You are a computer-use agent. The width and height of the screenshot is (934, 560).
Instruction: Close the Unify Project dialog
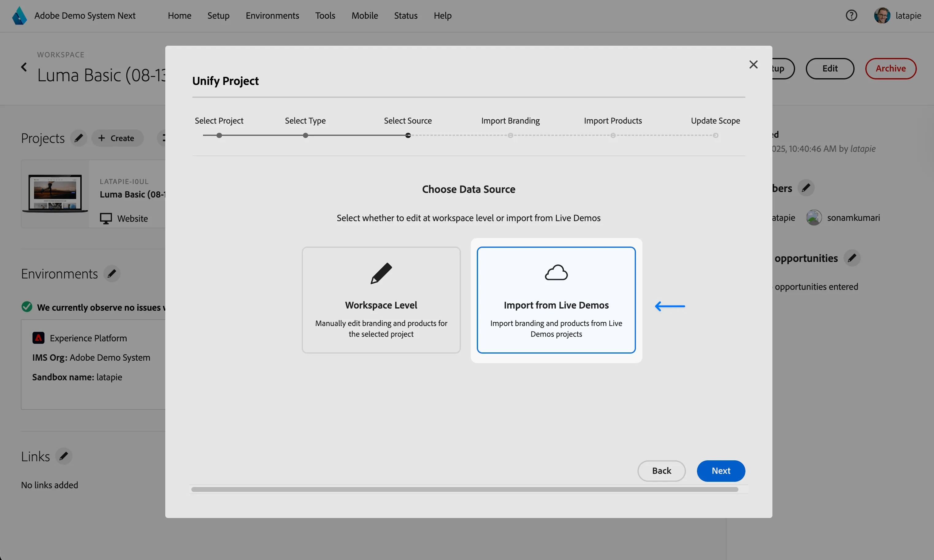point(753,64)
